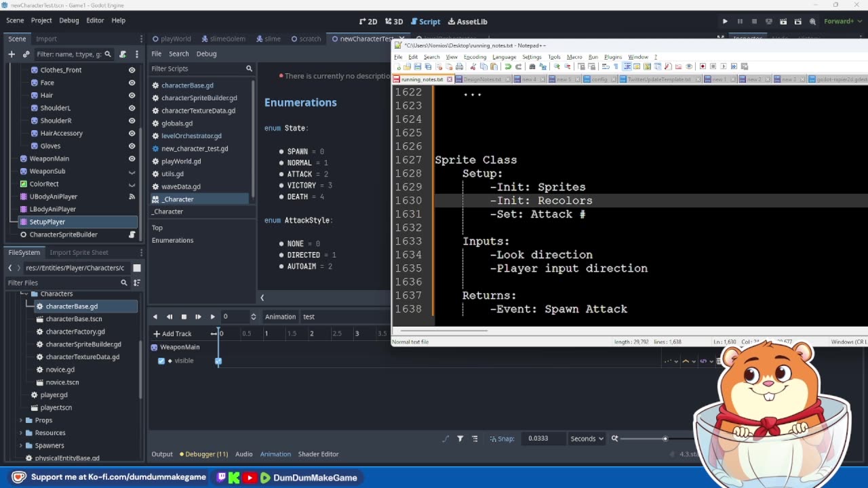Click the signal icon next to UBodyAniPlayer
Screen dimensions: 868x488
132,197
